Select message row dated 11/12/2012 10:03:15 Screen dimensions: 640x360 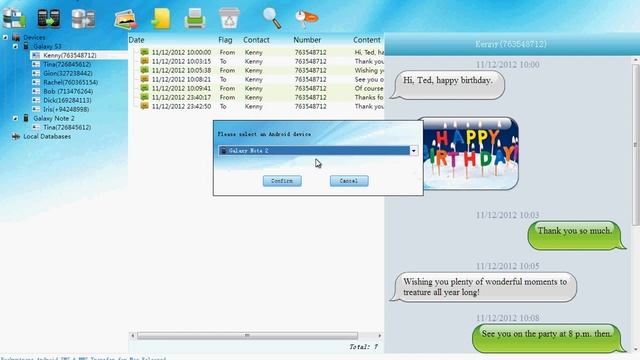[258, 61]
